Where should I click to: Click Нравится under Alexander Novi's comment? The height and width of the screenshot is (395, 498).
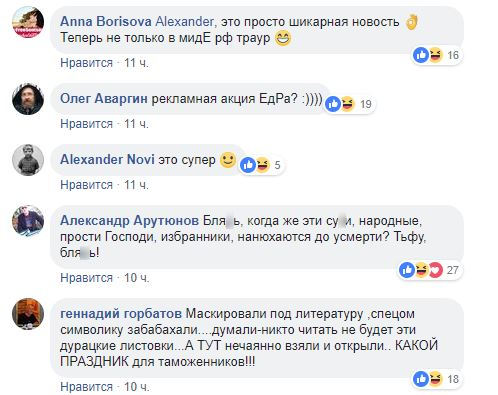[x=86, y=185]
